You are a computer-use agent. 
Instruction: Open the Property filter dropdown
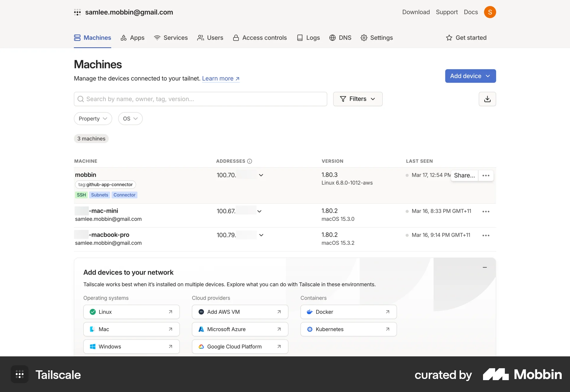tap(92, 118)
